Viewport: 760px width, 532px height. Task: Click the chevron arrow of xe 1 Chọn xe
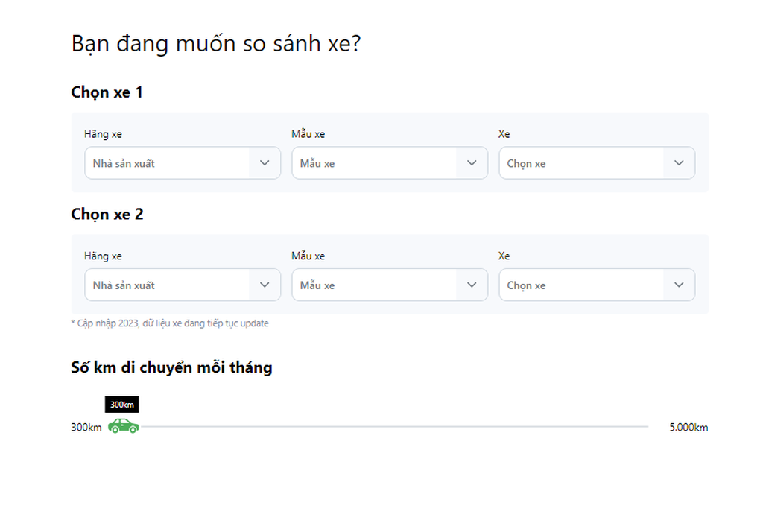[679, 162]
